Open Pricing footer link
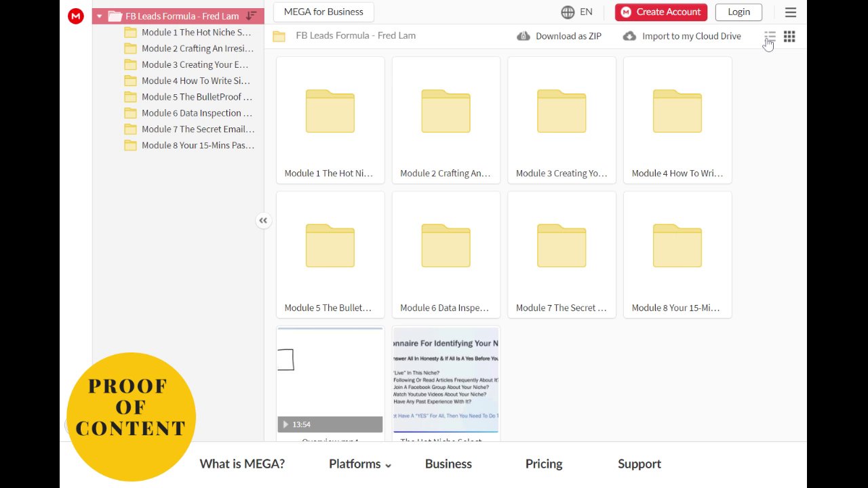Image resolution: width=868 pixels, height=488 pixels. tap(544, 464)
